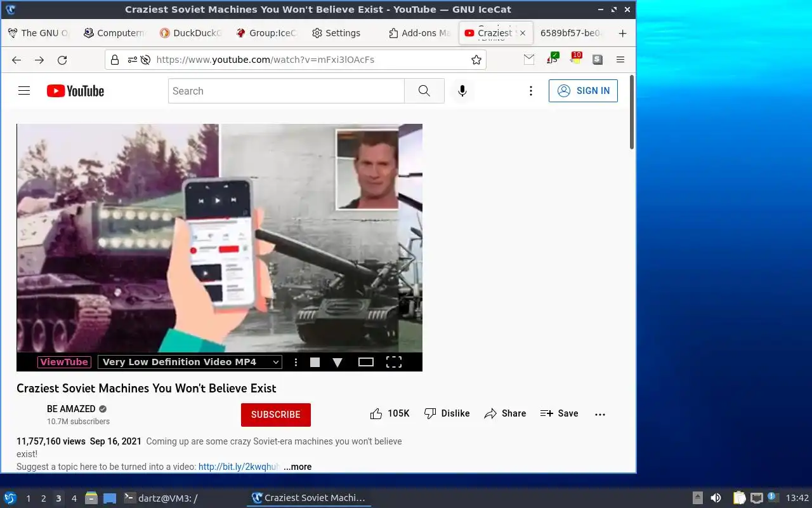The width and height of the screenshot is (812, 508).
Task: Click the mail envelope toolbar extension
Action: click(529, 59)
